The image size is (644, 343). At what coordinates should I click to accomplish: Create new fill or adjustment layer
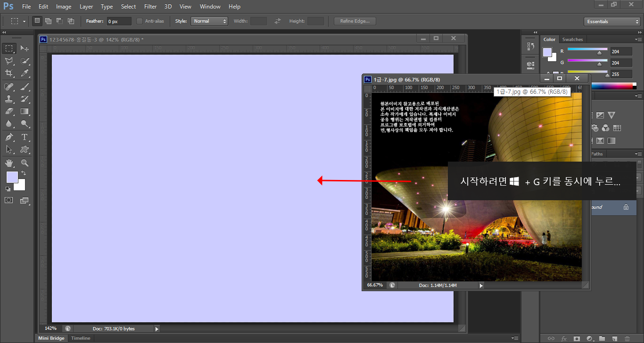tap(589, 338)
